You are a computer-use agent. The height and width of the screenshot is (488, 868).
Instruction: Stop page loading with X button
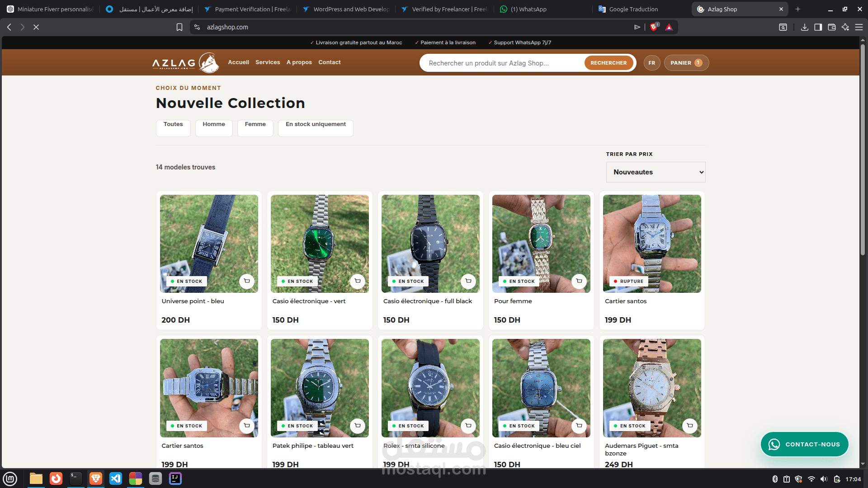(36, 27)
